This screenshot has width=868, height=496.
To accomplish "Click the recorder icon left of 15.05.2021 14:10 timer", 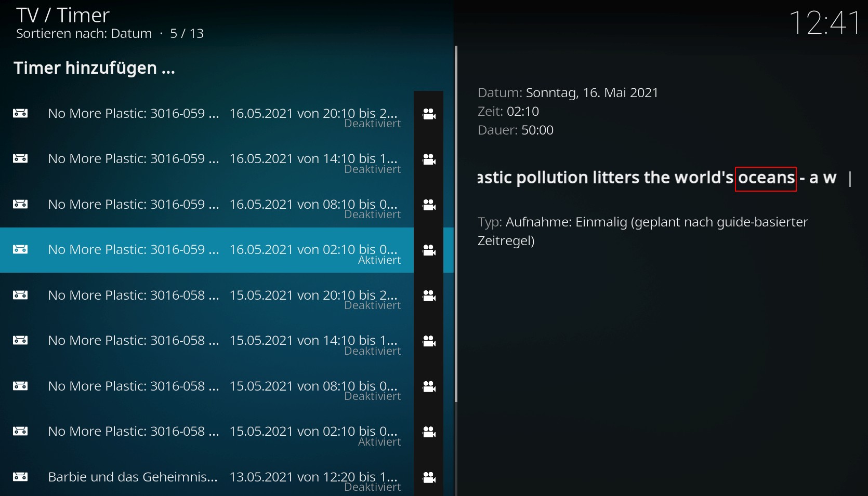I will 20,340.
